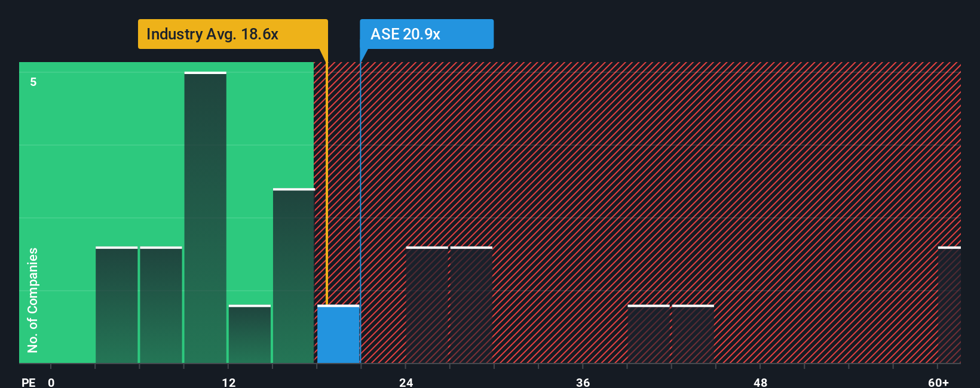Screen dimensions: 980x388
Task: Click the '12' axis label
Action: (x=228, y=382)
